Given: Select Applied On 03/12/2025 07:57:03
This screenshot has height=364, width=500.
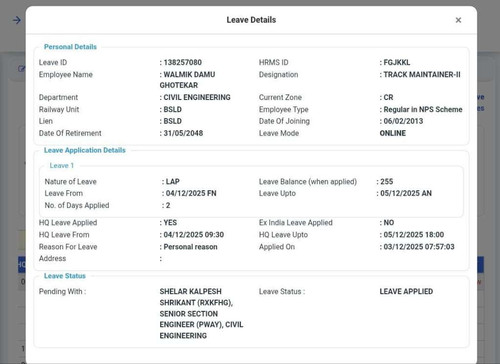Looking at the screenshot, I should [419, 247].
